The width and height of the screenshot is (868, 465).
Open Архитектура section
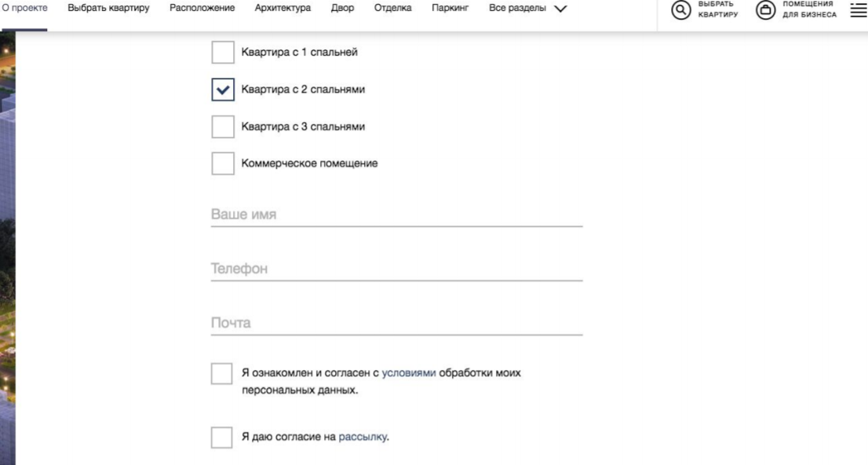click(x=283, y=9)
